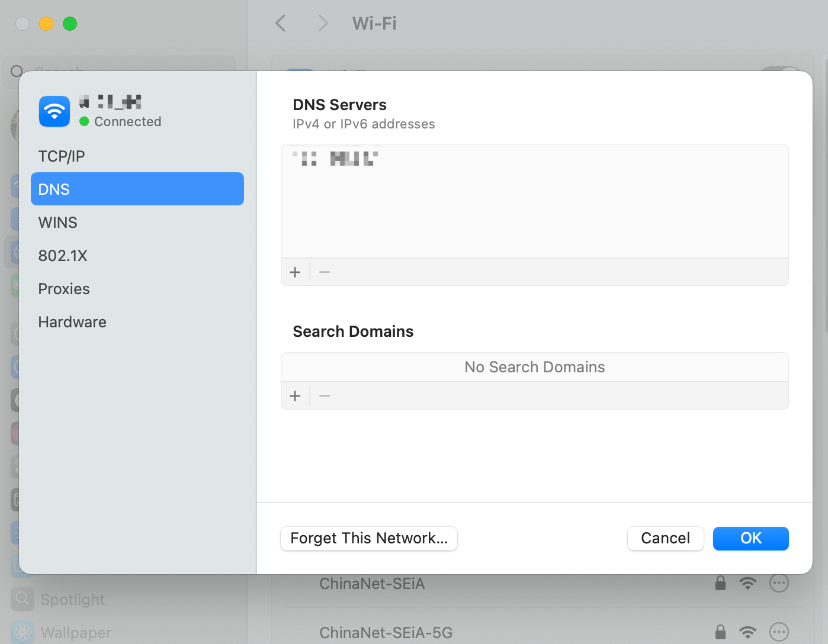
Task: Click the more options menu for ChinaNet-SEiA
Action: 779,583
